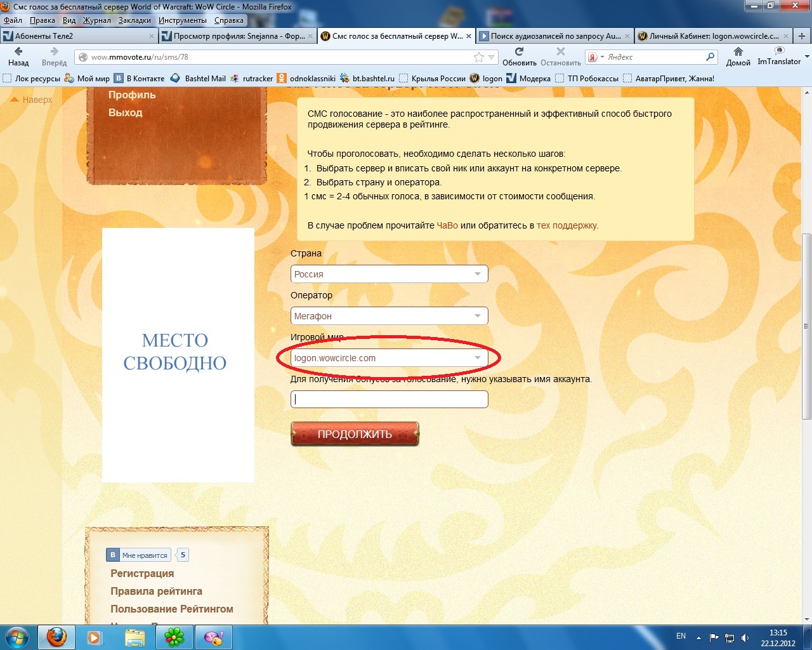Screen dimensions: 812x650
Task: Bookmark page with star icon
Action: (479, 57)
